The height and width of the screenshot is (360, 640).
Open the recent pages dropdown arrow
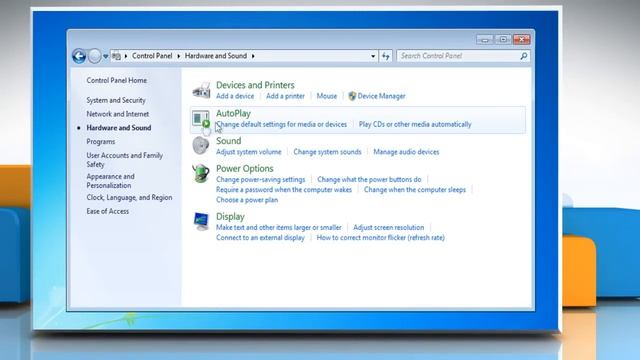tap(105, 56)
